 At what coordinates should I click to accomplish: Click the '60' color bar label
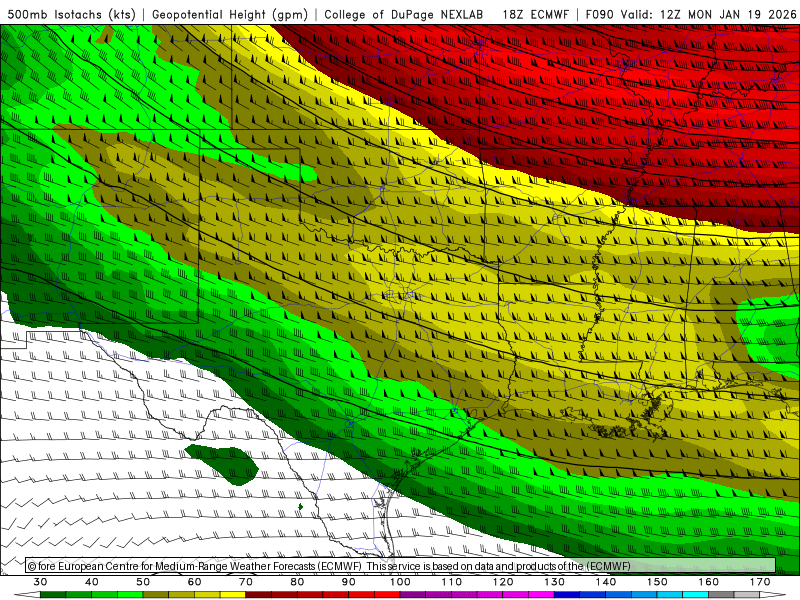(194, 582)
